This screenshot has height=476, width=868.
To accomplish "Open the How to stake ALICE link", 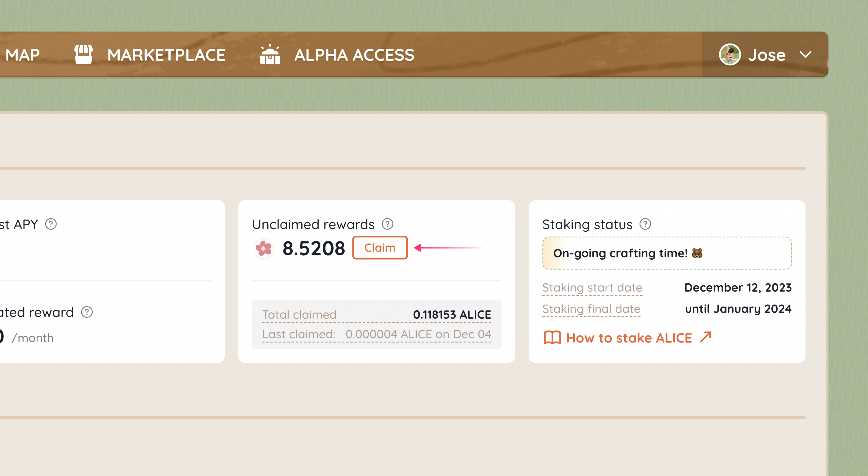I will point(629,338).
